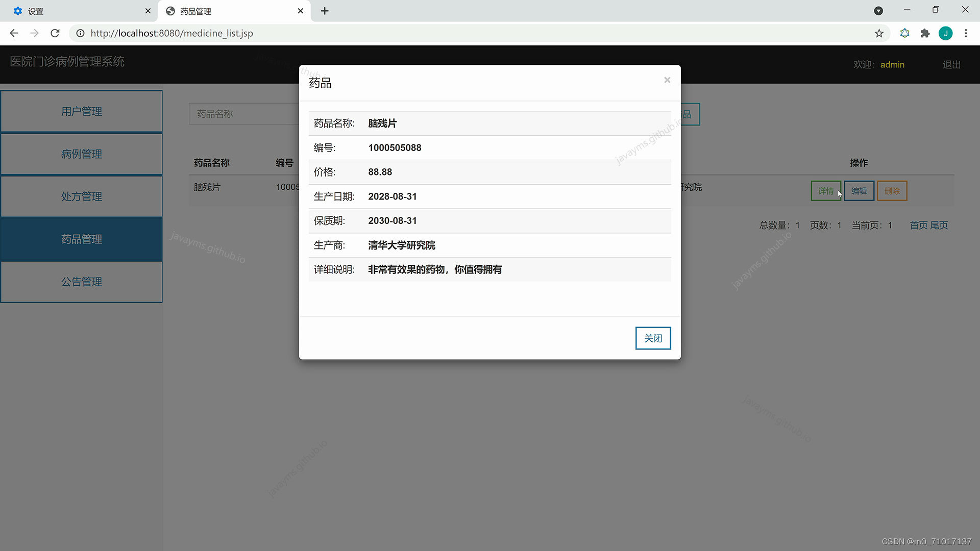Click the production date 2028-08-31
Screen dimensions: 980x551
pos(392,196)
